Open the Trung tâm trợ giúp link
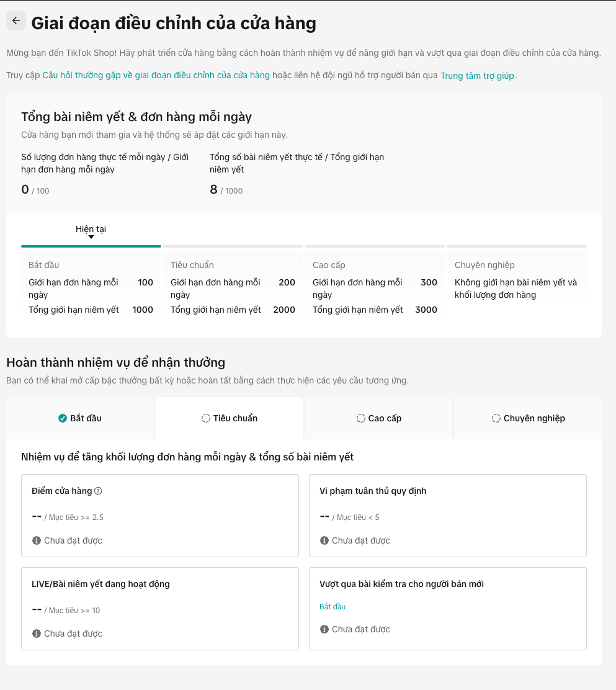Image resolution: width=616 pixels, height=690 pixels. coord(477,76)
